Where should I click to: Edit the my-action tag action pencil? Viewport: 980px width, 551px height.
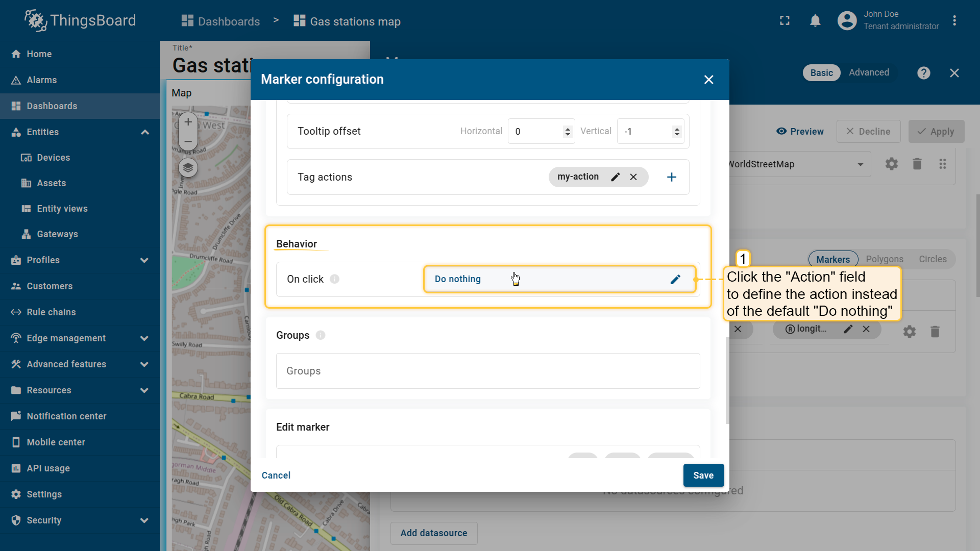click(616, 177)
